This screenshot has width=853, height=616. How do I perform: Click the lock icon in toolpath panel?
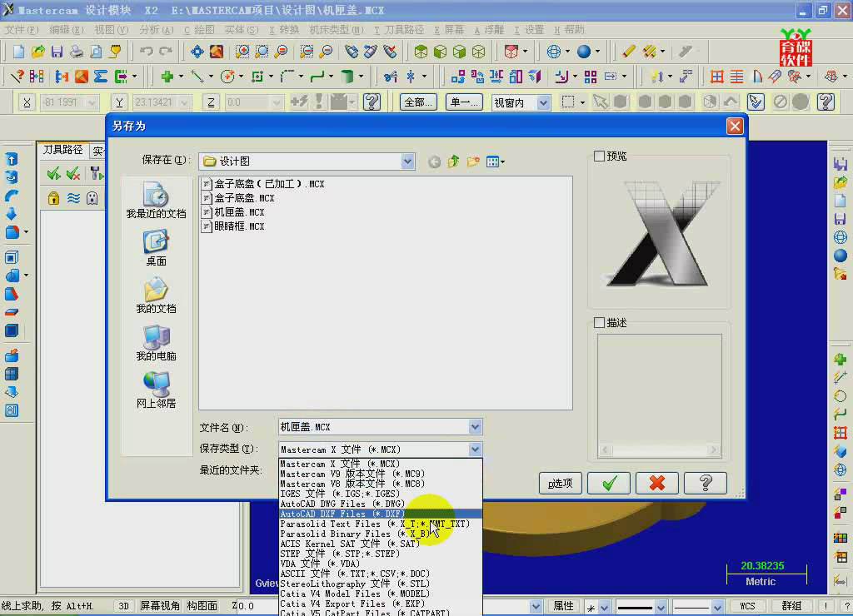[x=53, y=198]
